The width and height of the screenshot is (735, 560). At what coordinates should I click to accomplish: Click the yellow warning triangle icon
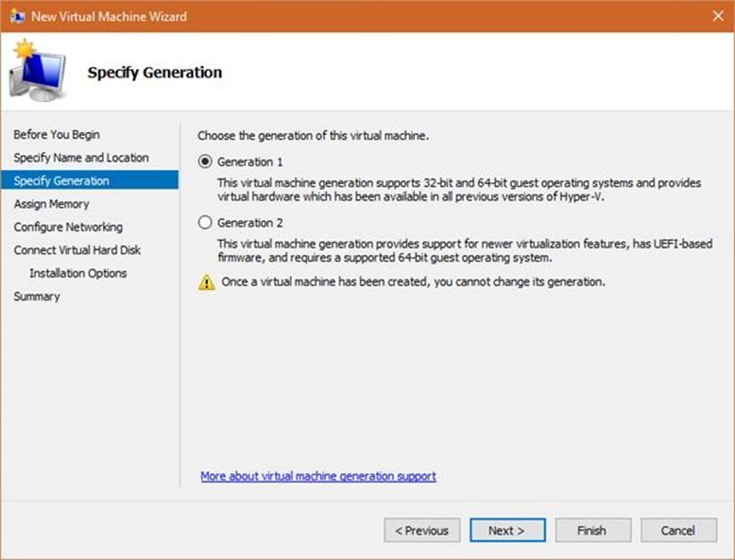[x=207, y=283]
